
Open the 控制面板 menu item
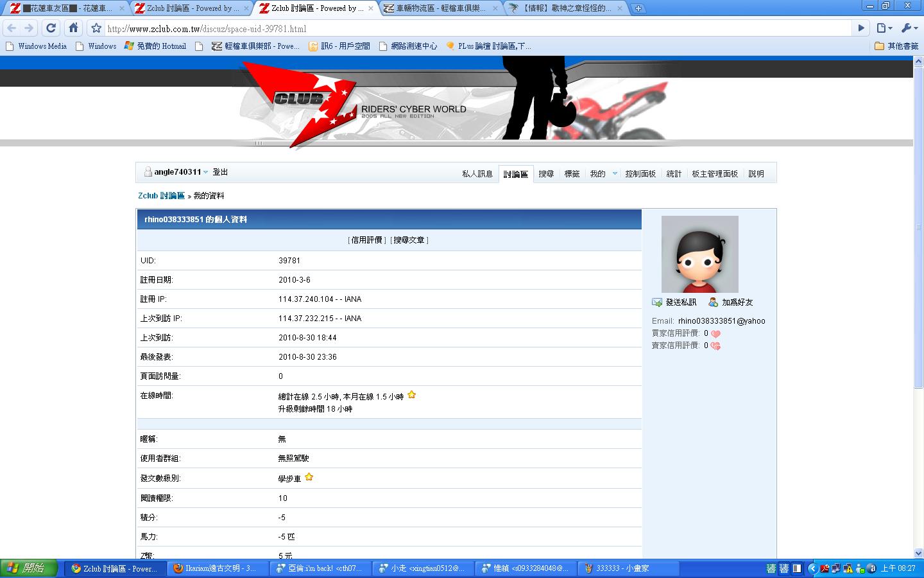tap(640, 174)
